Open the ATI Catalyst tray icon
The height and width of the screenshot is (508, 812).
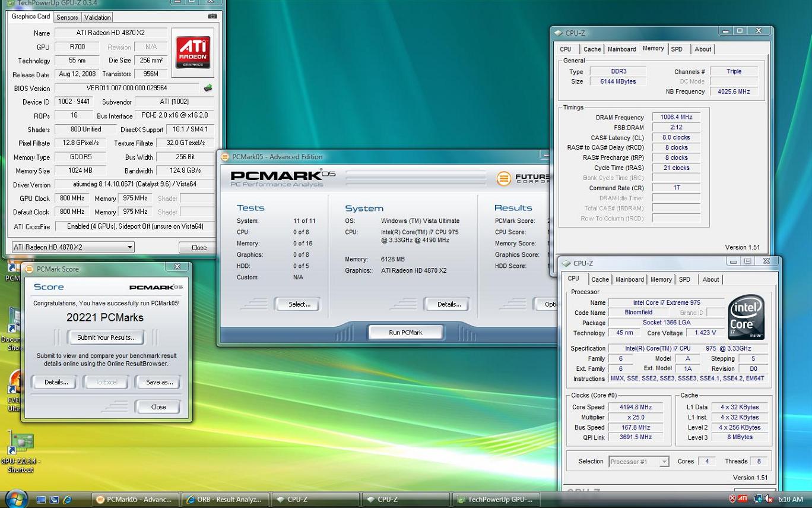click(743, 499)
